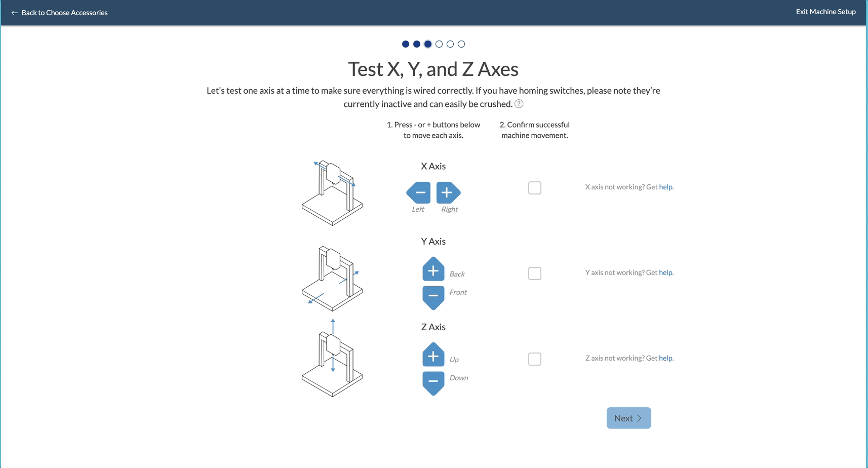This screenshot has width=868, height=468.
Task: Open help link for Z axis
Action: pyautogui.click(x=666, y=358)
